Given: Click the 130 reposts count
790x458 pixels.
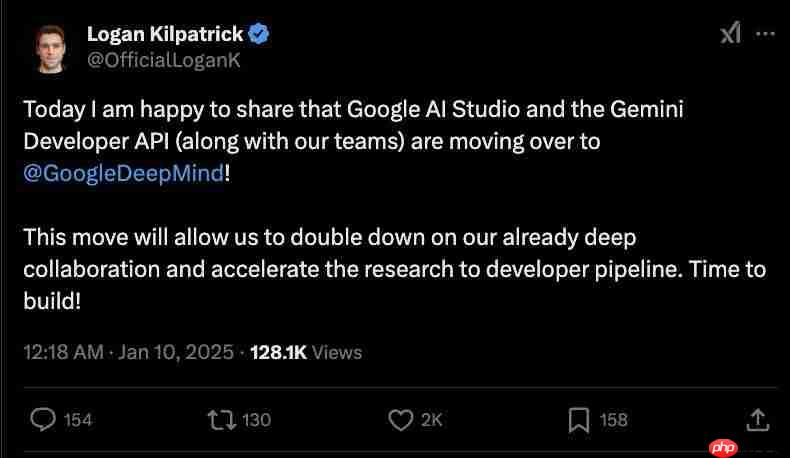Looking at the screenshot, I should [x=256, y=420].
